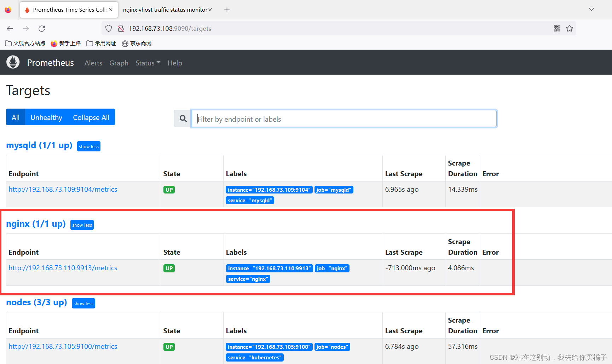Open the Status dropdown menu
612x364 pixels.
click(x=148, y=63)
